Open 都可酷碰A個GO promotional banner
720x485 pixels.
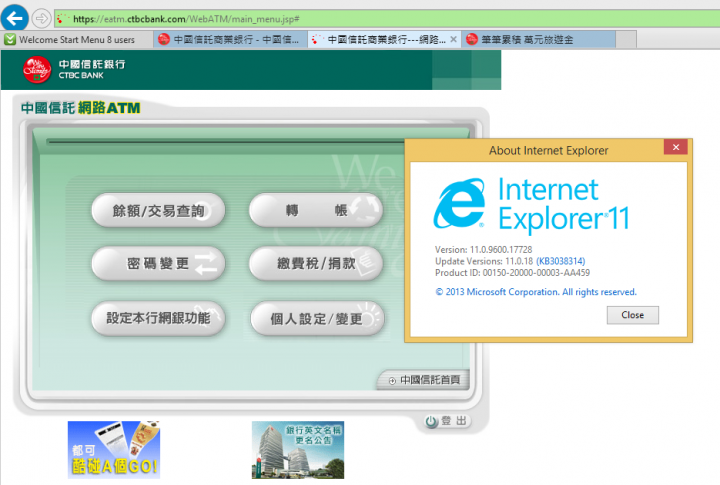pyautogui.click(x=114, y=450)
